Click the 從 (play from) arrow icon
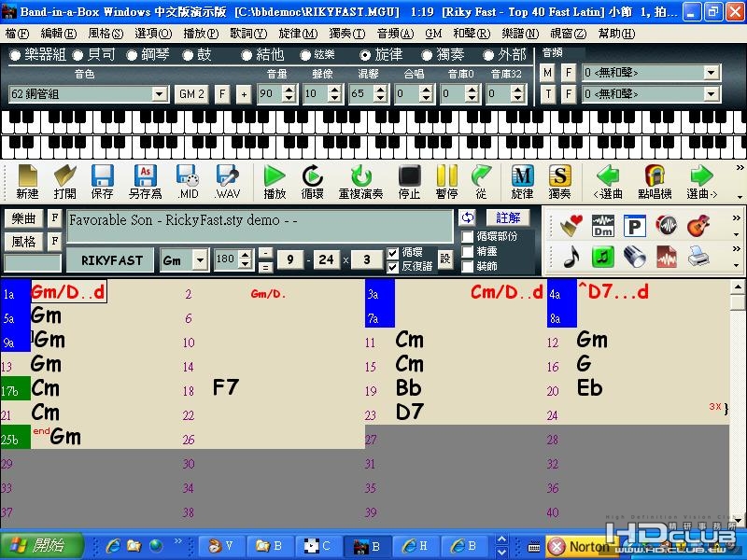Image resolution: width=747 pixels, height=560 pixels. (481, 181)
